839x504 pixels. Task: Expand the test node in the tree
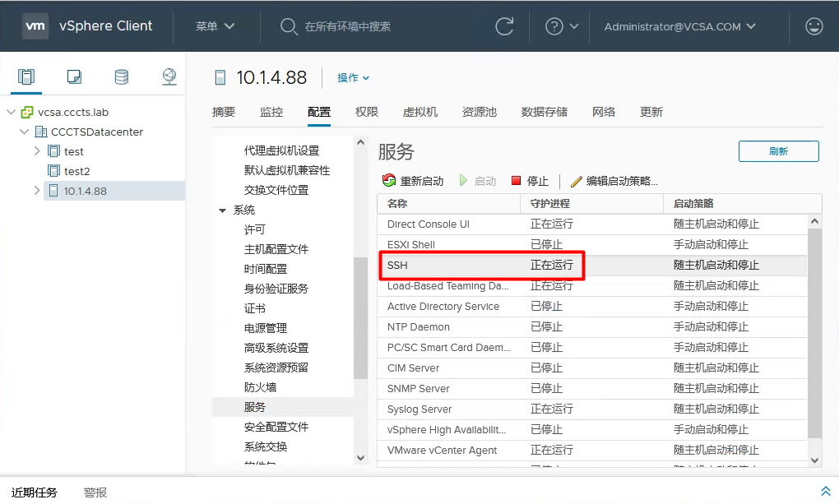pos(36,151)
